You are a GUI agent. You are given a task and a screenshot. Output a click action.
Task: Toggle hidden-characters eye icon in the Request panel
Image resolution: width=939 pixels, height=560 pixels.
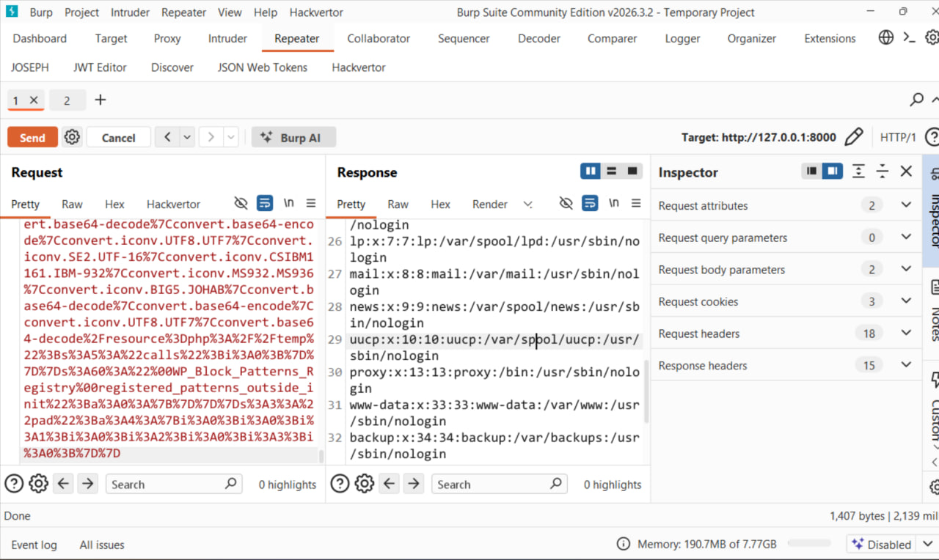[241, 203]
